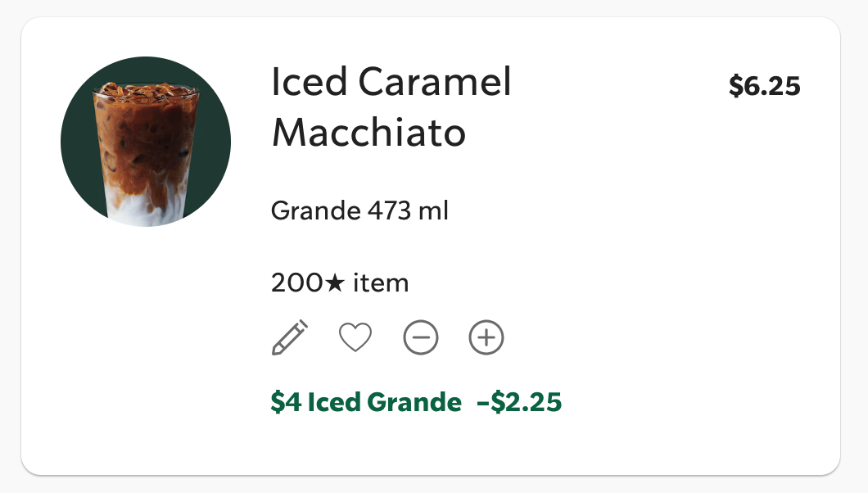The width and height of the screenshot is (868, 493).
Task: Click the pencil icon to edit the drink
Action: coord(290,337)
